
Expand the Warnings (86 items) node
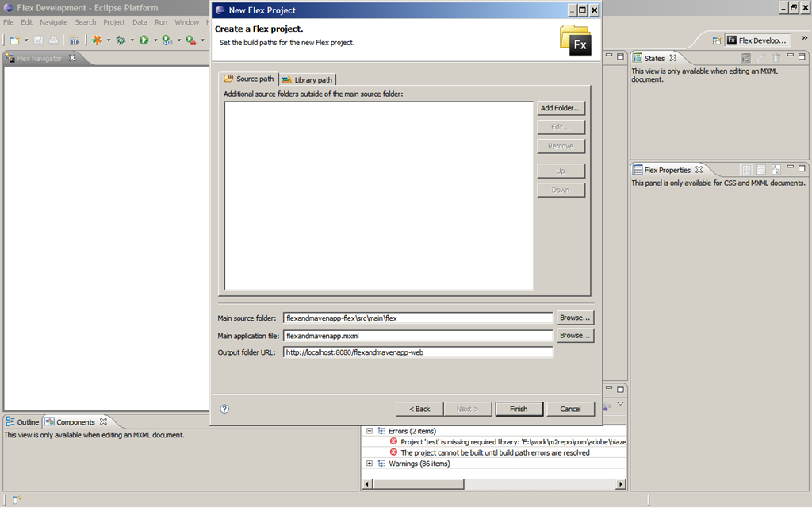[x=370, y=464]
